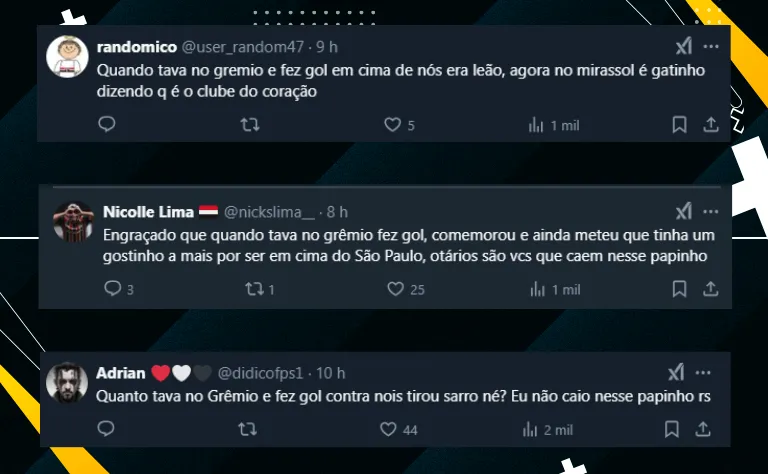Retweet randomico's post

click(250, 125)
